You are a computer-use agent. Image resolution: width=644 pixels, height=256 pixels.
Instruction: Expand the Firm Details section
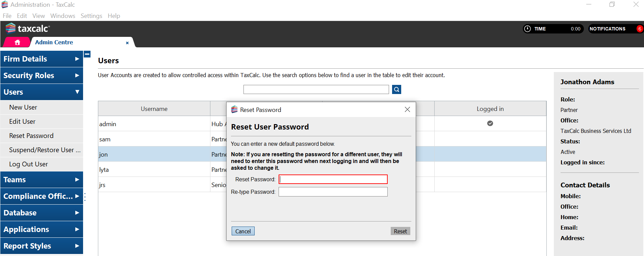[x=42, y=59]
